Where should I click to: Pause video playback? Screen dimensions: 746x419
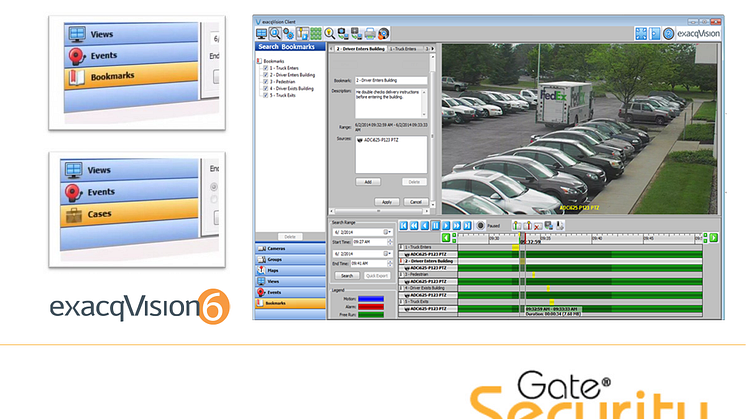point(435,226)
